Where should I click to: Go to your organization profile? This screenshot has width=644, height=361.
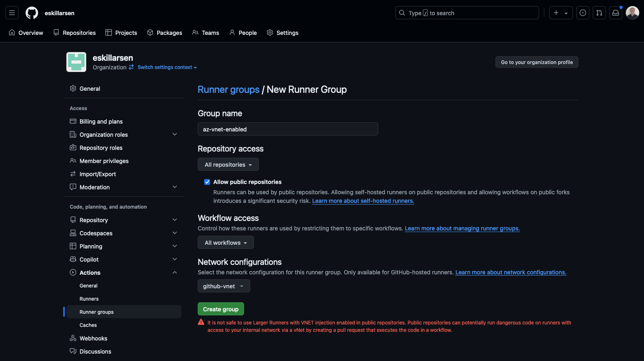pyautogui.click(x=537, y=62)
